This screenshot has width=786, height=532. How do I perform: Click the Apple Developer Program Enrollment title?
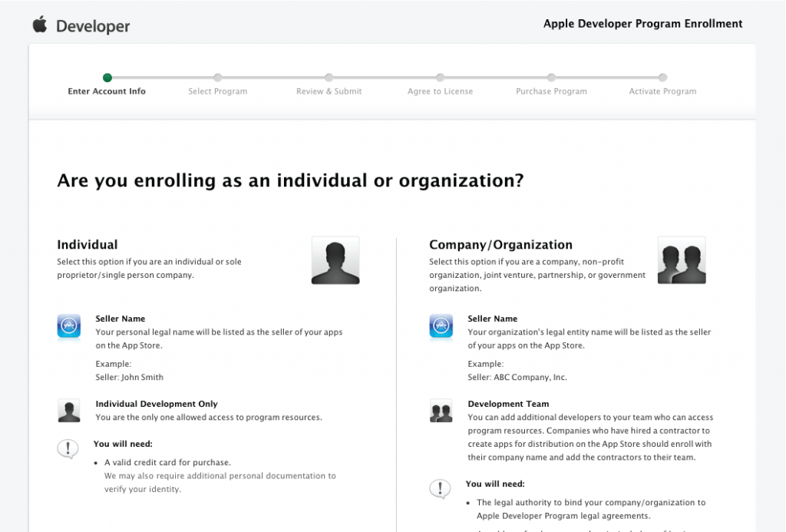tap(642, 24)
